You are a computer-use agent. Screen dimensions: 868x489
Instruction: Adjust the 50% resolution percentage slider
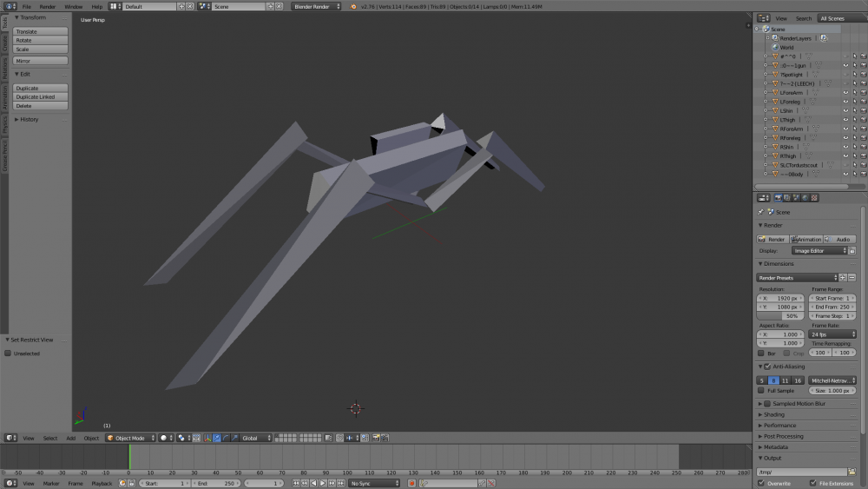coord(781,316)
